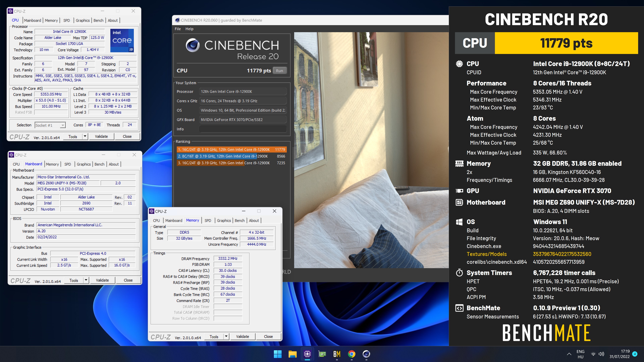Open the Cinebench Help menu
644x362 pixels.
point(189,29)
